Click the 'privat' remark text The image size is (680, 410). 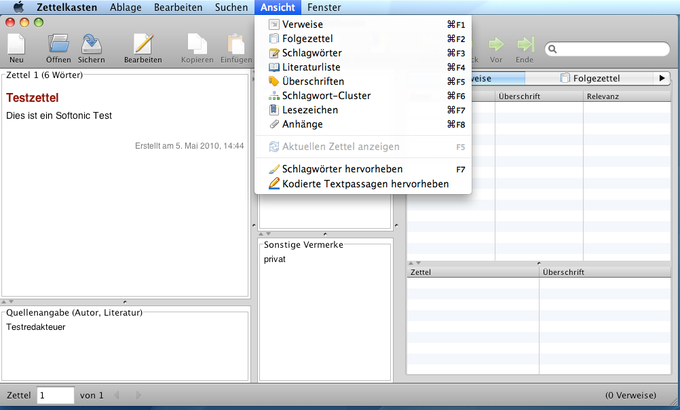[275, 259]
